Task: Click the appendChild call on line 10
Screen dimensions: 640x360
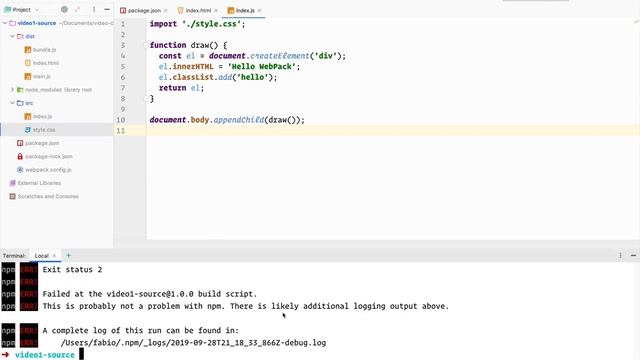Action: [239, 120]
